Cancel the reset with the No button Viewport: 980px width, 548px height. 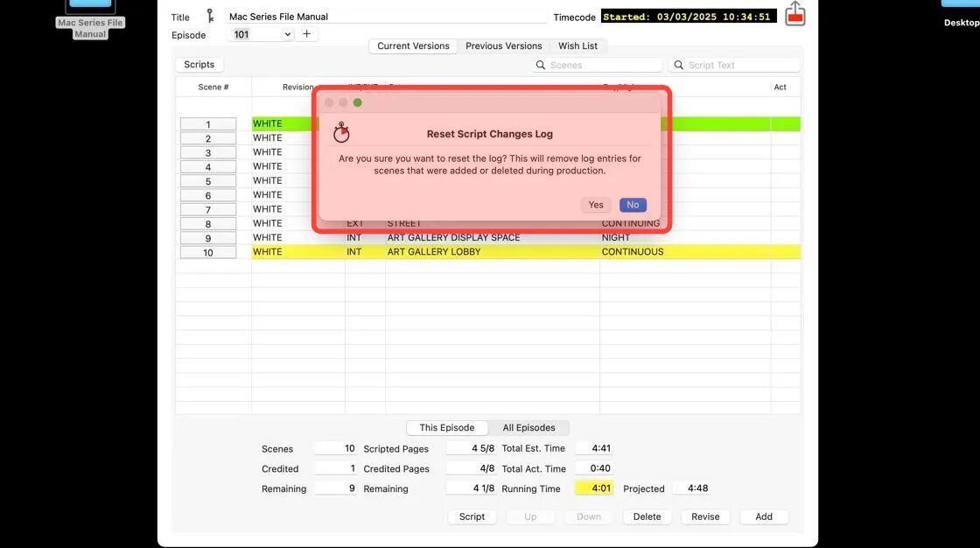[x=633, y=205]
